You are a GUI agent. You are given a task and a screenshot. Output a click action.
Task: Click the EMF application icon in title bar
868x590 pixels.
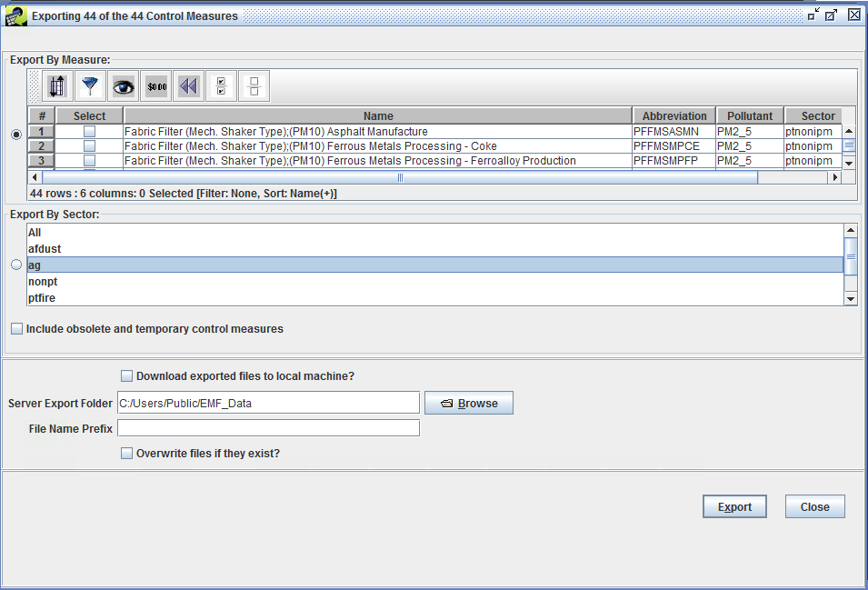click(x=15, y=15)
